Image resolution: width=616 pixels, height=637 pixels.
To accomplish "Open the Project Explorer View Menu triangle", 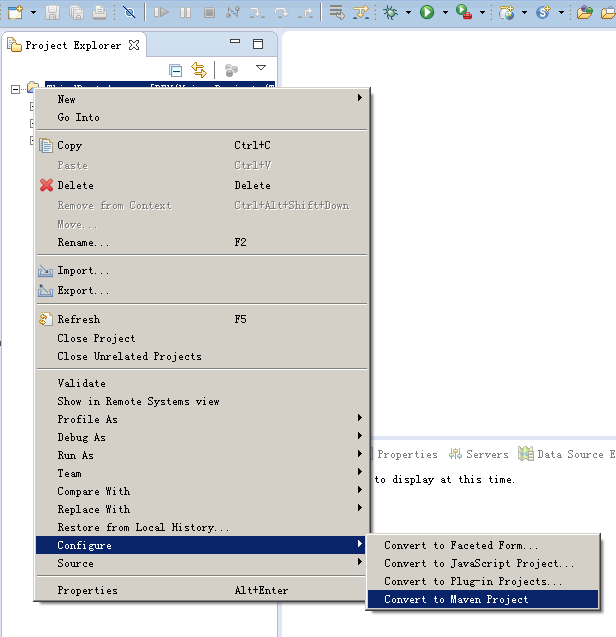I will [261, 67].
